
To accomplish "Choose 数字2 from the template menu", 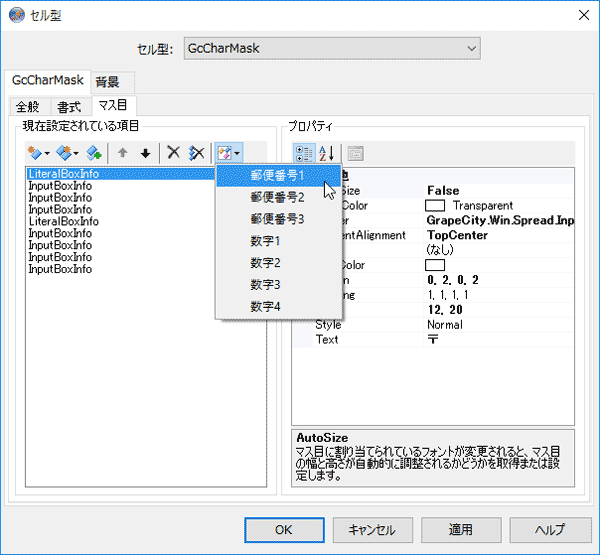I will click(x=278, y=263).
